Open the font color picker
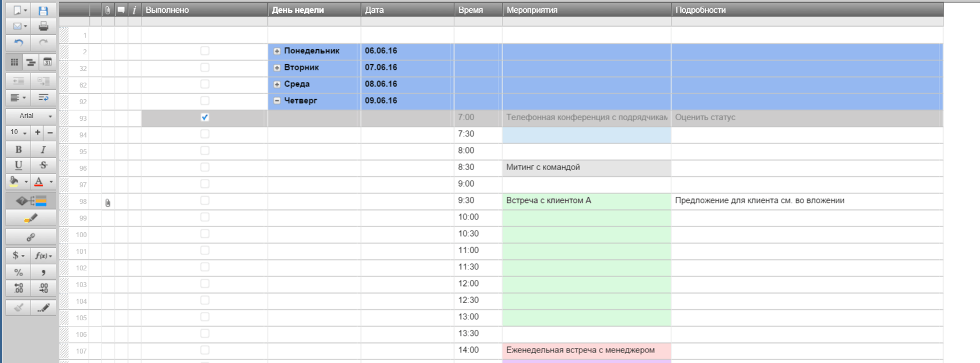 (x=44, y=181)
